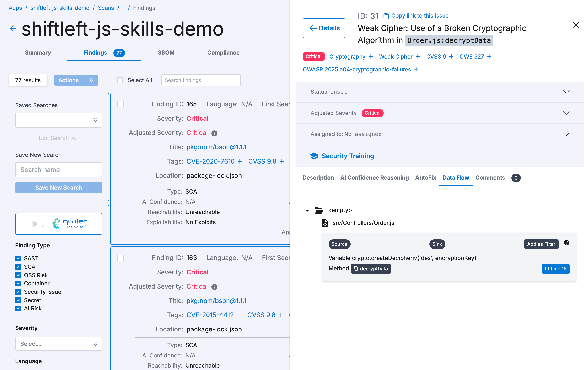The width and height of the screenshot is (588, 370).
Task: Click plus icon next to CWE 327
Action: (489, 56)
